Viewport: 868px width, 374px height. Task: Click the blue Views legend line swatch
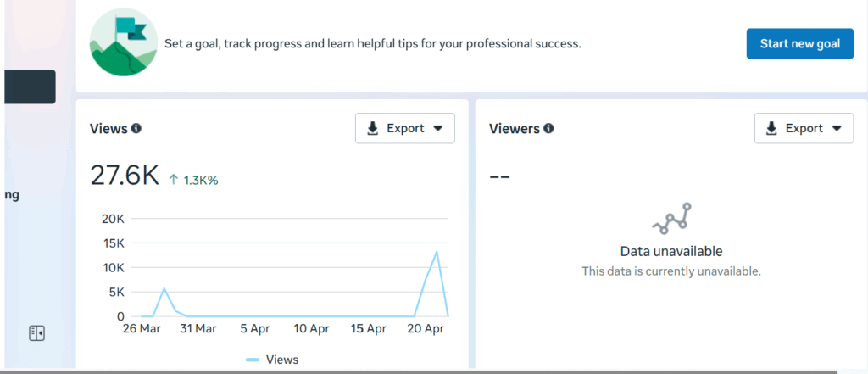[x=253, y=360]
